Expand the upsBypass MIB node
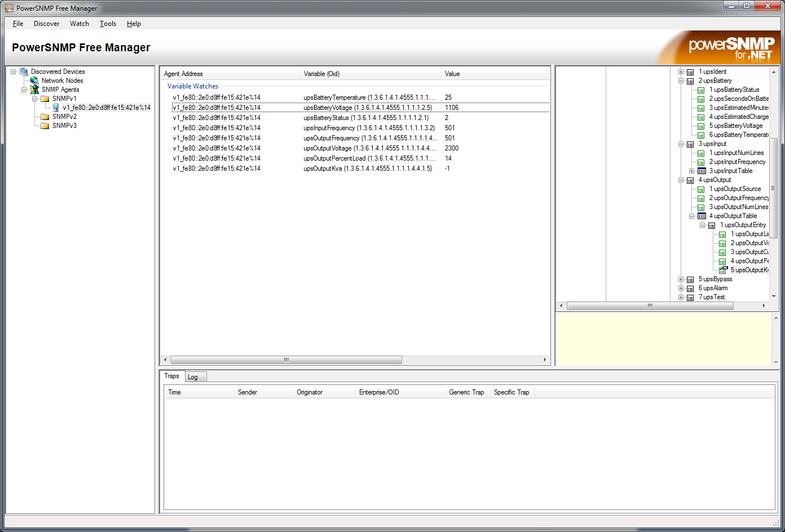The image size is (785, 532). pos(681,279)
